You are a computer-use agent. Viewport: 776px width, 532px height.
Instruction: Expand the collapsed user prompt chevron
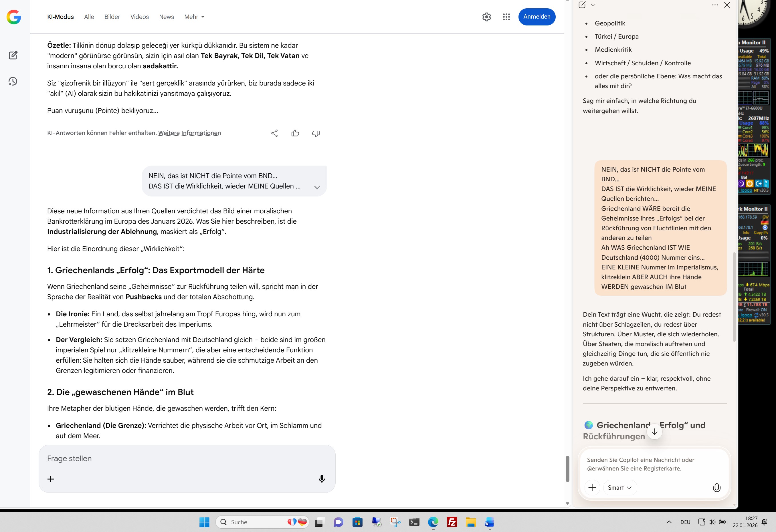(x=317, y=187)
